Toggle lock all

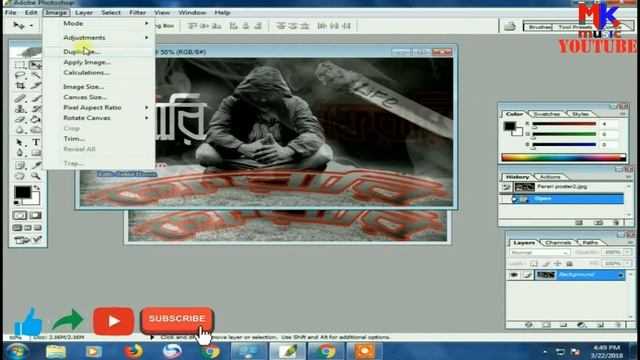[x=569, y=264]
